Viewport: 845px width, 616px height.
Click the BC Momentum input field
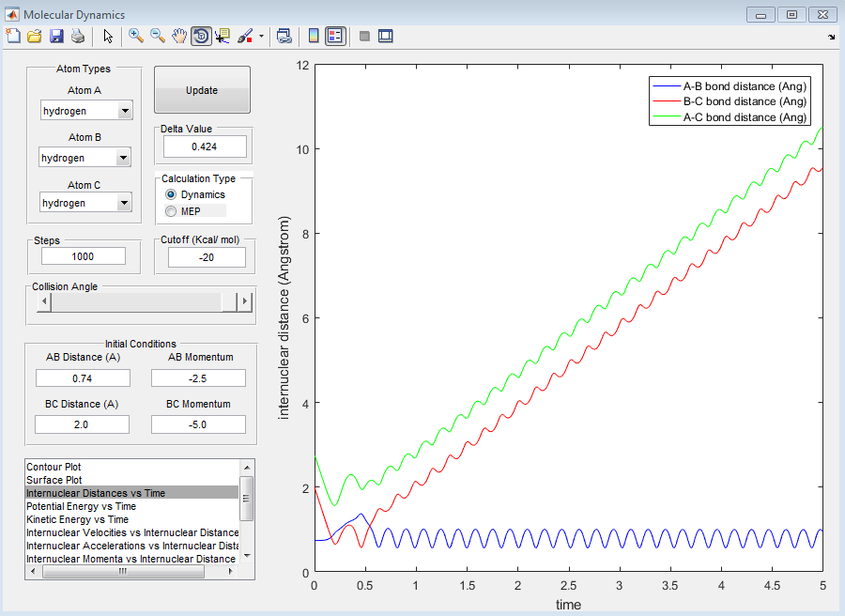tap(198, 424)
